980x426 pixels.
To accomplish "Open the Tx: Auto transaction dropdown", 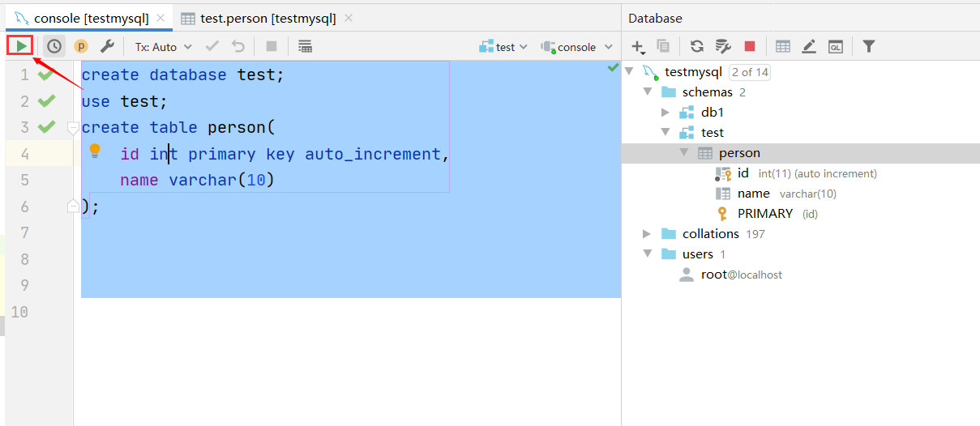I will pos(163,47).
